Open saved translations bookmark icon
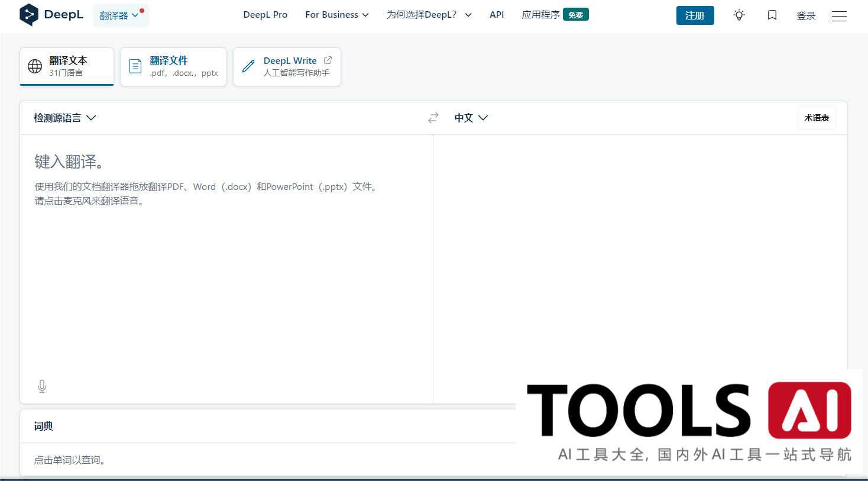This screenshot has width=868, height=481. [772, 15]
